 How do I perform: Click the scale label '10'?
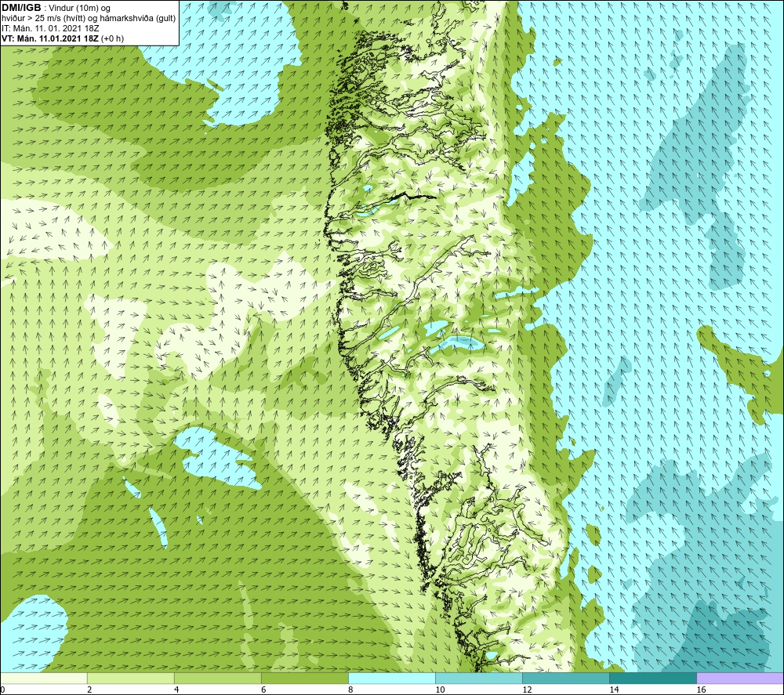pyautogui.click(x=440, y=690)
